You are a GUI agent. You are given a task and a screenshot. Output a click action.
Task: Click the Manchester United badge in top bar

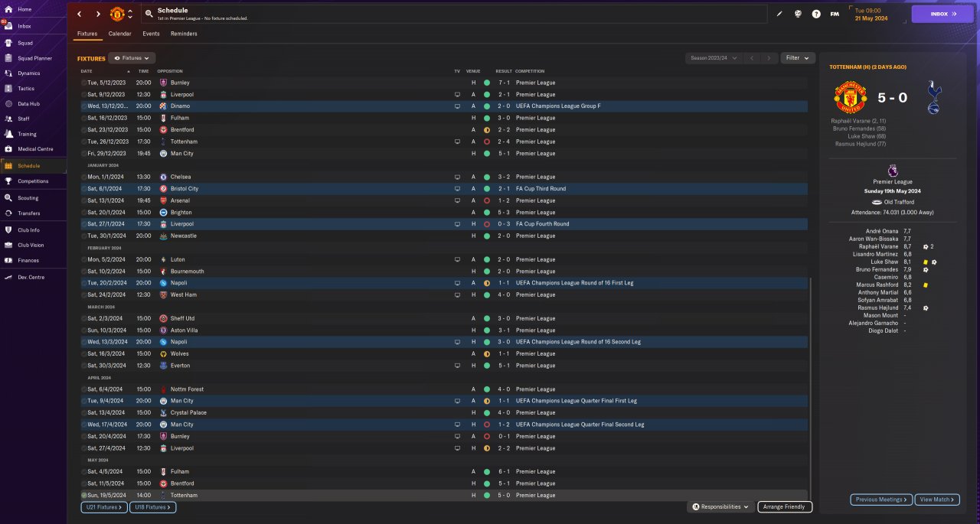point(117,14)
